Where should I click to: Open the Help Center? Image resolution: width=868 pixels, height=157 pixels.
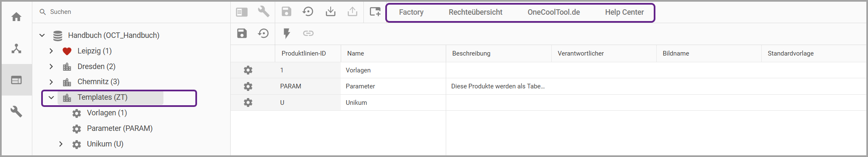624,12
